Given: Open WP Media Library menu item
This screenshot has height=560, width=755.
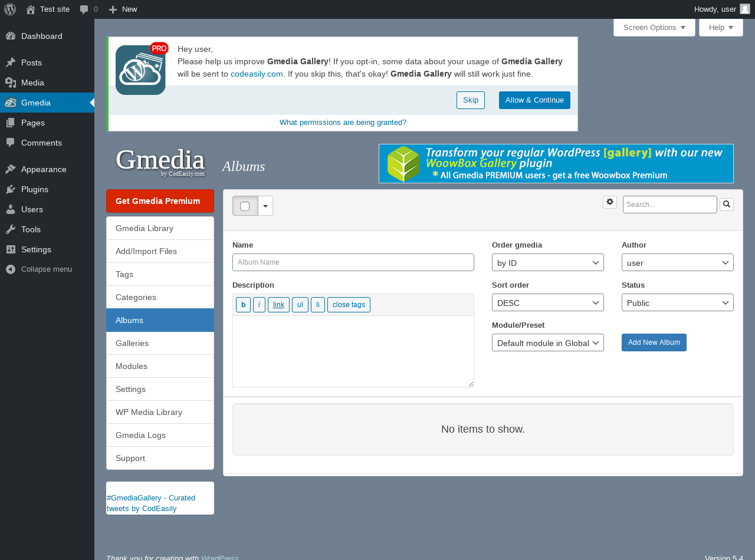Looking at the screenshot, I should click(x=160, y=412).
